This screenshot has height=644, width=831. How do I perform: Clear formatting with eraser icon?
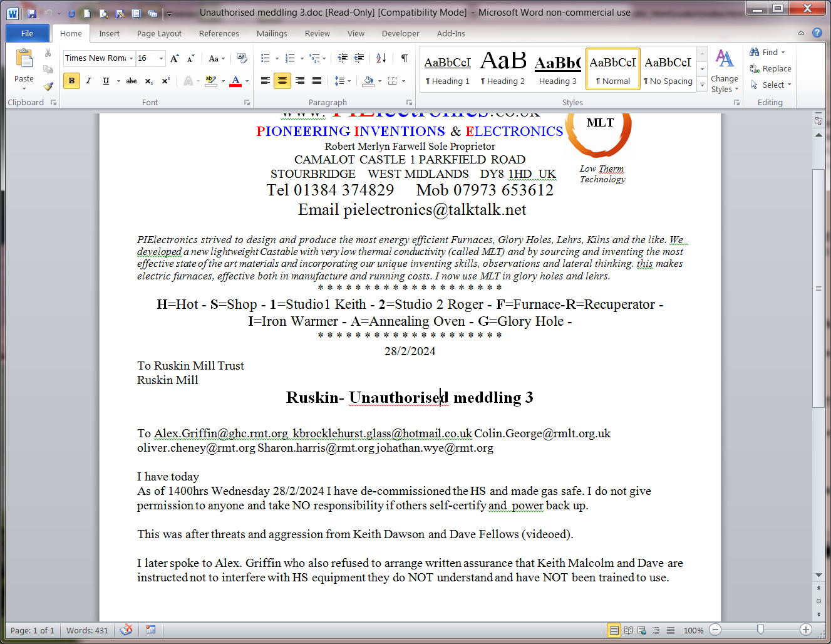pos(242,58)
